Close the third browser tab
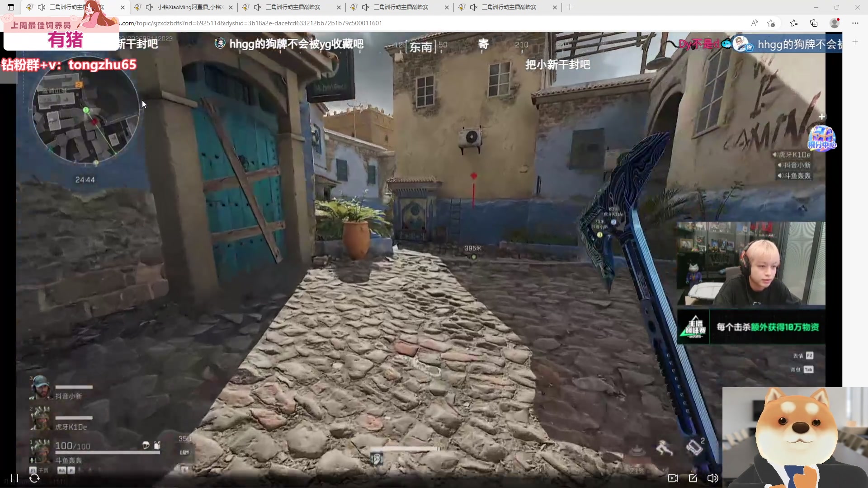Image resolution: width=868 pixels, height=488 pixels. click(x=339, y=7)
